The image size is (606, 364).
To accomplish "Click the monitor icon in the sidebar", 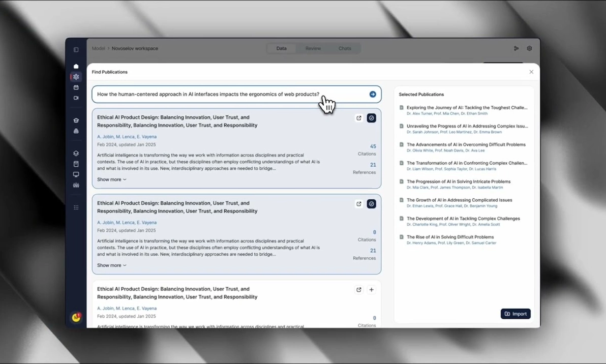I will coord(76,174).
